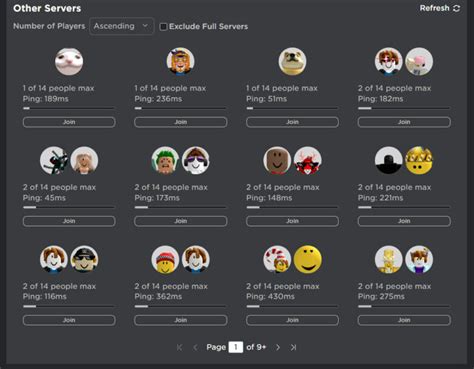Click the doge avatar in 51ms server
The image size is (474, 369).
[292, 61]
